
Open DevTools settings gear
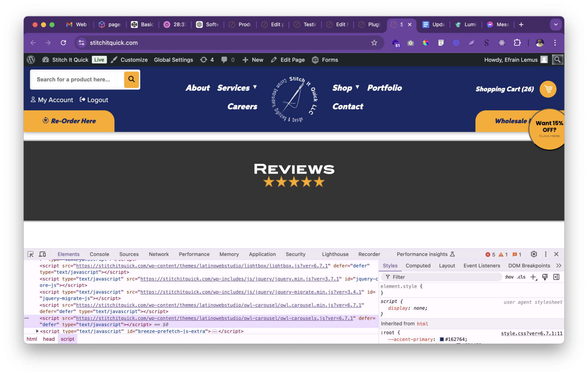pos(534,254)
